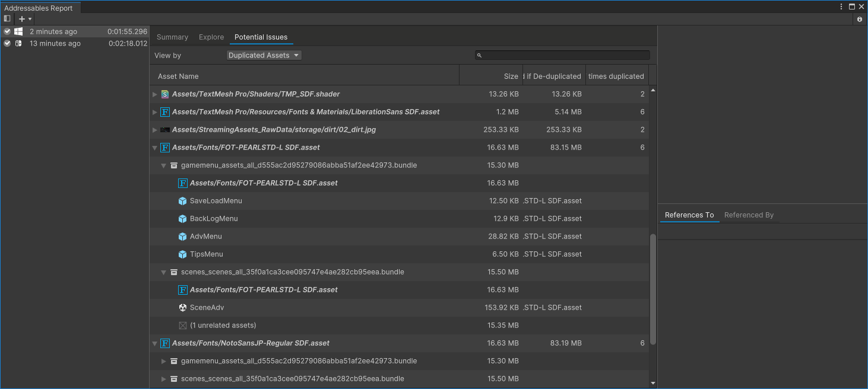Click inside the search field
Image resolution: width=868 pixels, height=389 pixels.
[x=561, y=55]
